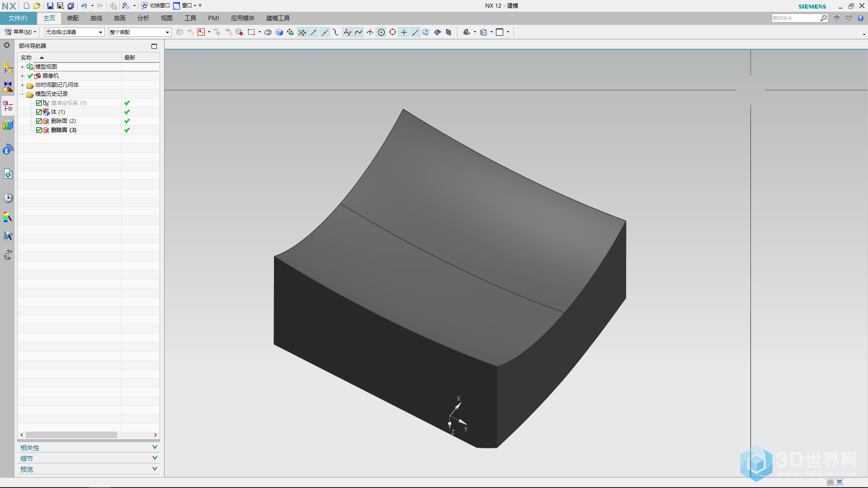The height and width of the screenshot is (488, 868).
Task: Click the full screen mode icon
Action: 837,18
